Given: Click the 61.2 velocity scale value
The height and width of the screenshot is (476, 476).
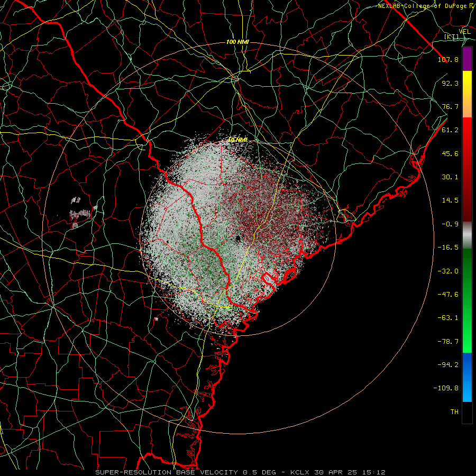Looking at the screenshot, I should click(x=450, y=130).
